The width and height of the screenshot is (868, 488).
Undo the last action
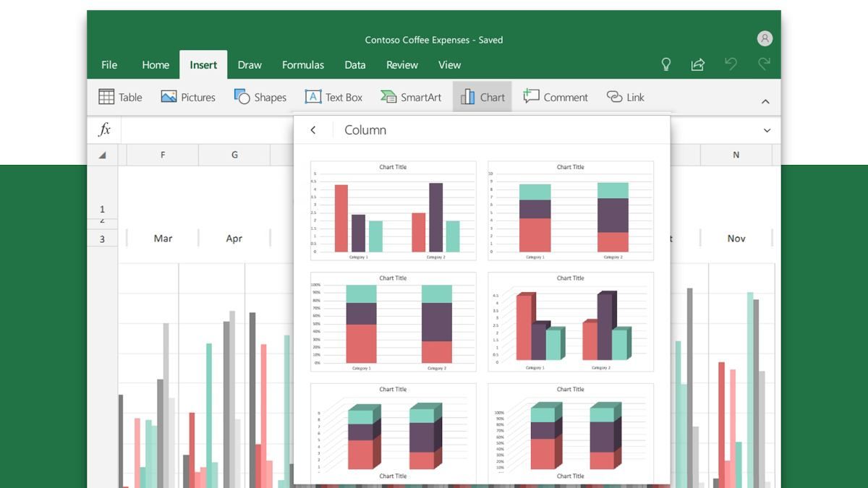pos(731,64)
